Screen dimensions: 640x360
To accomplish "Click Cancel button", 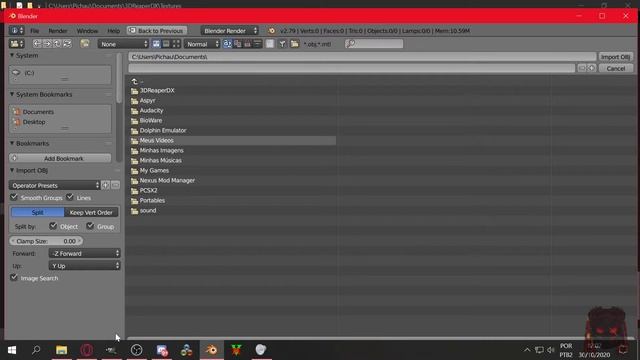I will coord(616,68).
